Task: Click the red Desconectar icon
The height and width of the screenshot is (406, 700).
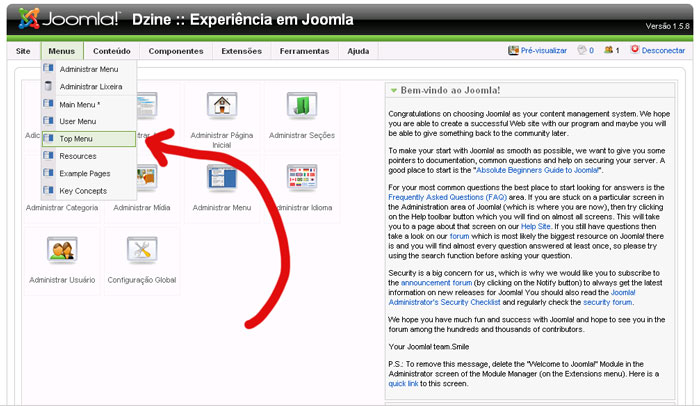Action: tap(635, 49)
